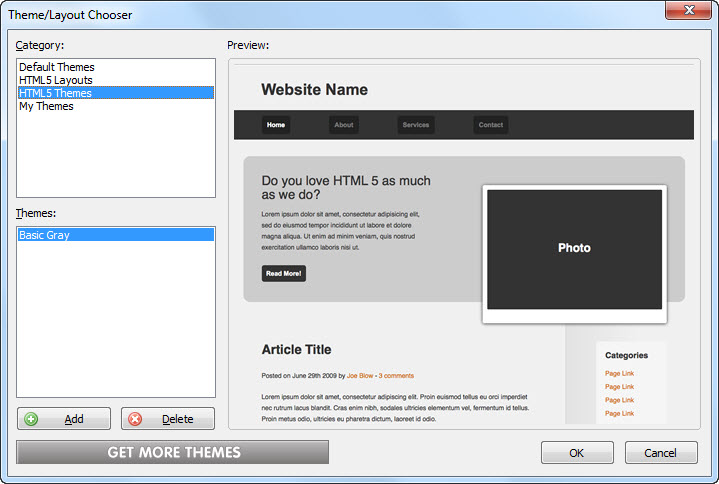Click the Home tab in preview
719x484 pixels.
coord(276,125)
